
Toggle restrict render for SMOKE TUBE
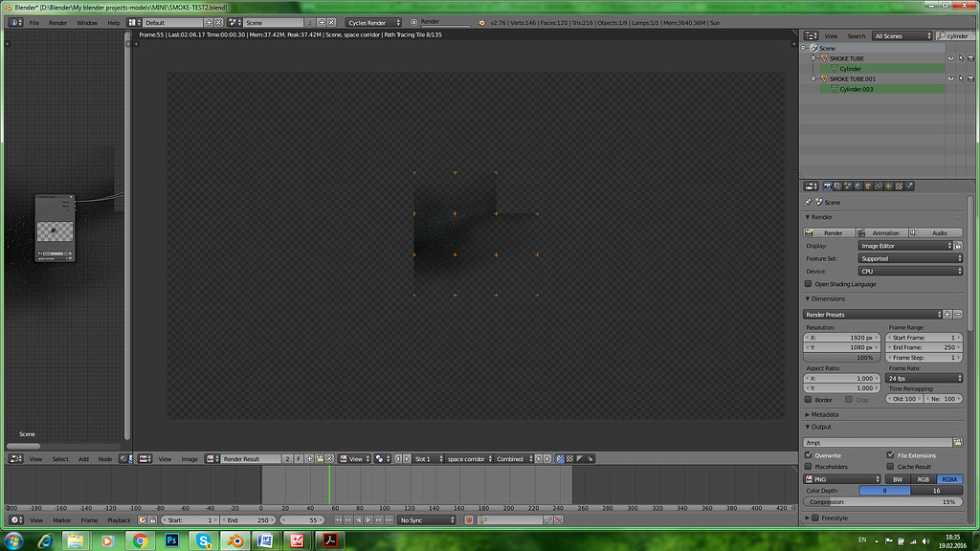(970, 58)
